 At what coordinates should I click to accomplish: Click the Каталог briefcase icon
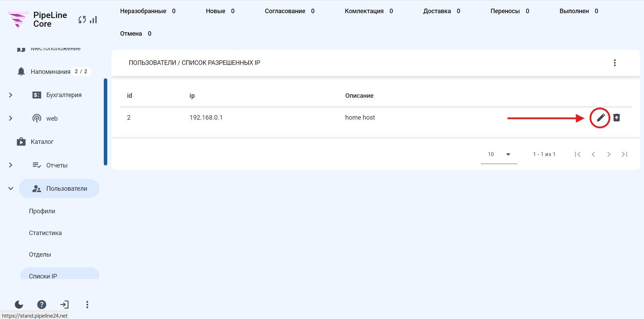(x=21, y=141)
